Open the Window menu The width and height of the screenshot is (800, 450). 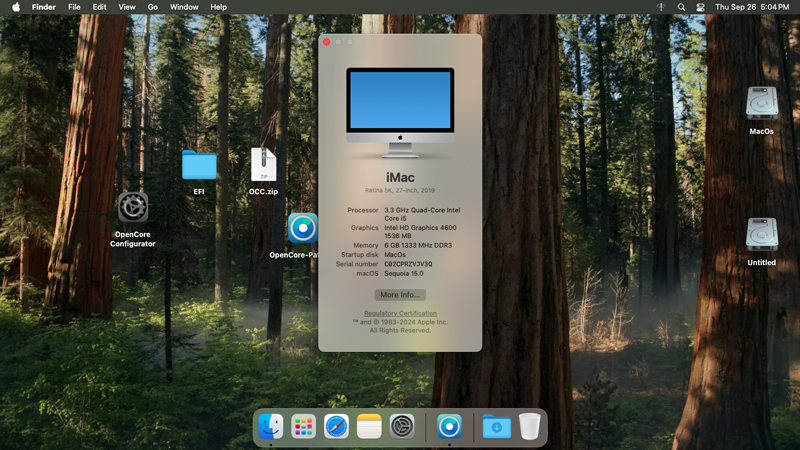pos(184,7)
